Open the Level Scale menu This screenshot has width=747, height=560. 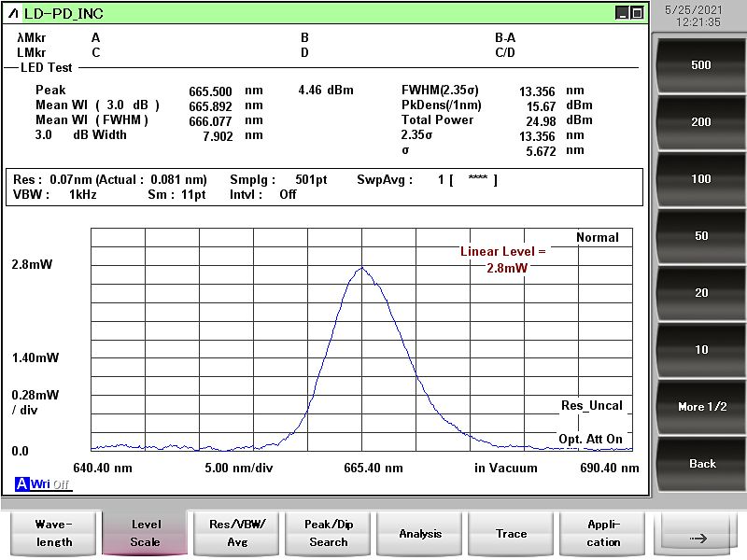(x=145, y=534)
